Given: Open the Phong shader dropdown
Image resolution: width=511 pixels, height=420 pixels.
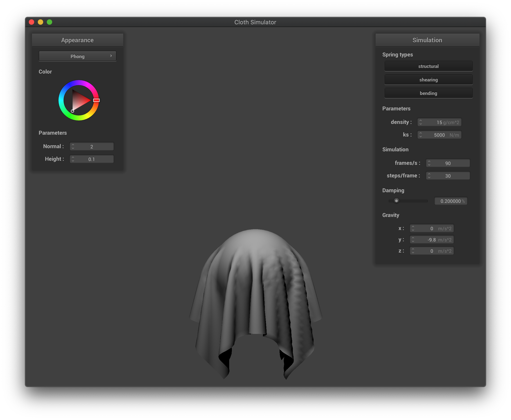Looking at the screenshot, I should tap(77, 56).
